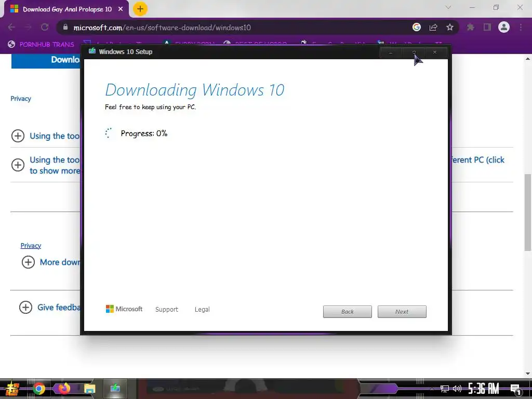Click the scrollbar up arrow

(x=528, y=59)
